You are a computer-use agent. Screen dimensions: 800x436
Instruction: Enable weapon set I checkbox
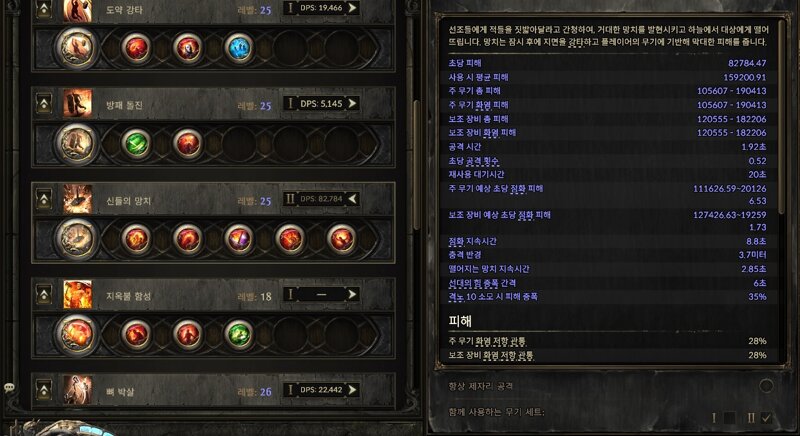pos(730,418)
